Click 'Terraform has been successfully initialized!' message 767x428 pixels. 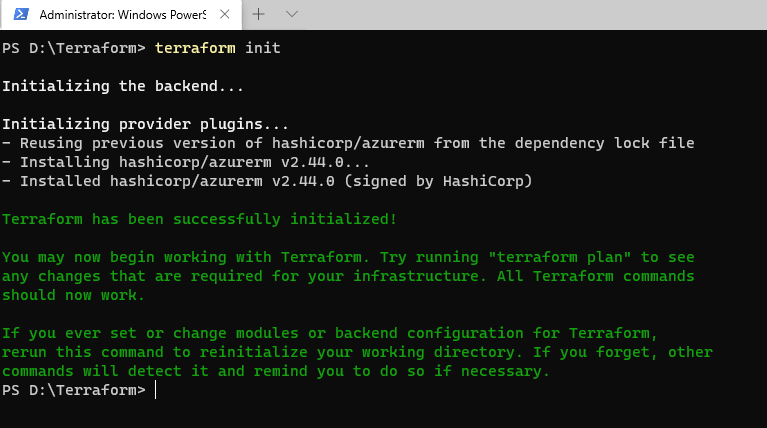click(199, 219)
